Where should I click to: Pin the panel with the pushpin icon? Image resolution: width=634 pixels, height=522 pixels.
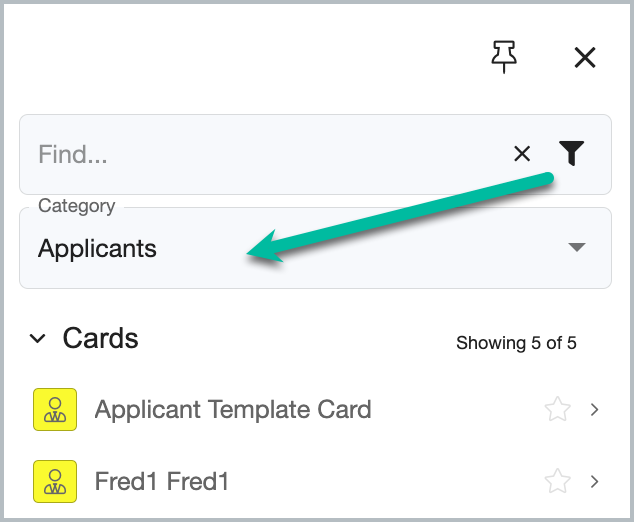(x=504, y=57)
